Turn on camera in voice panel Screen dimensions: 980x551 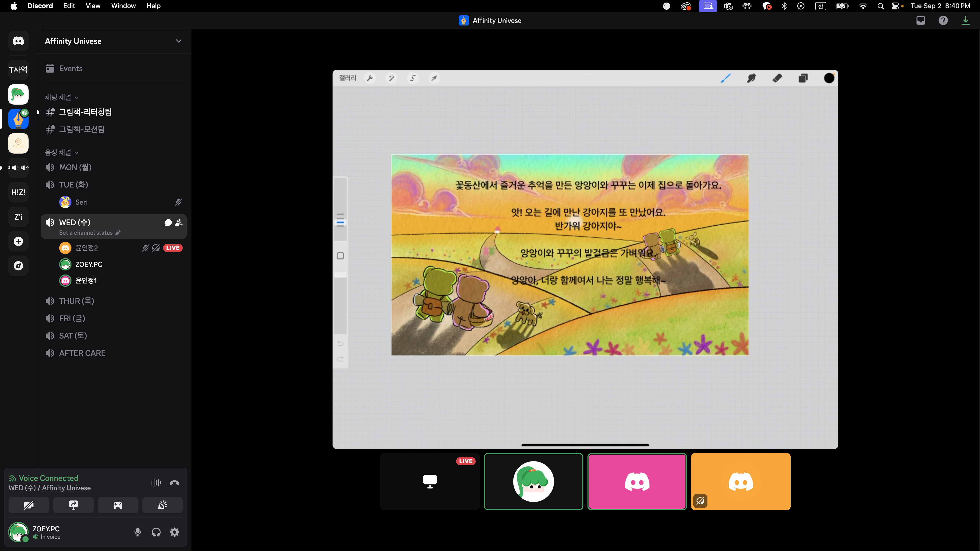(x=29, y=505)
